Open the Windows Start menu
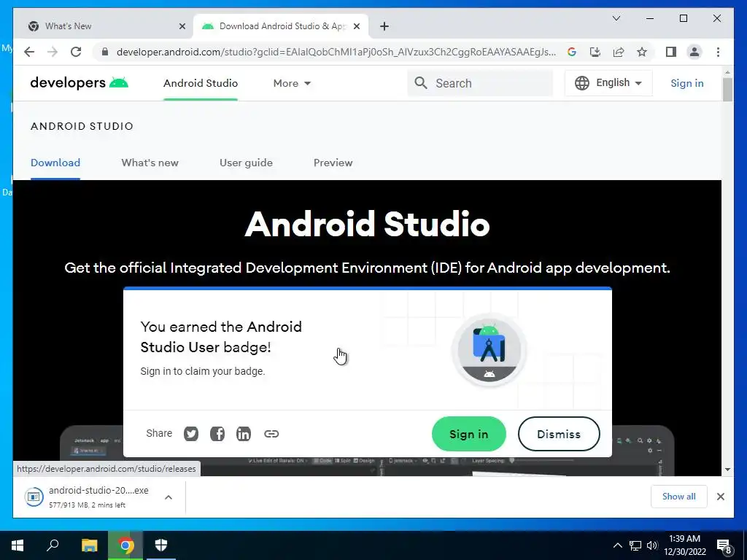Viewport: 747px width, 560px height. point(18,545)
